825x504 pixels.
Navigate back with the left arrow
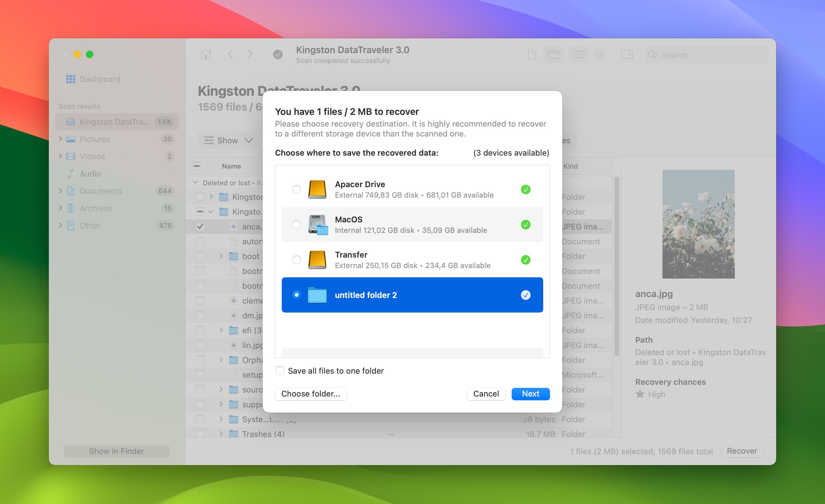coord(231,54)
